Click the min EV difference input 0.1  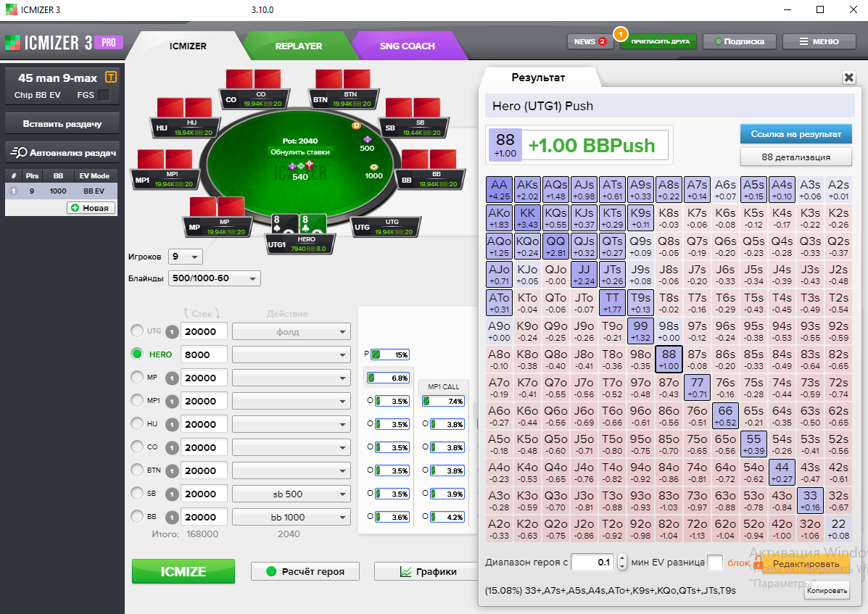(x=592, y=562)
